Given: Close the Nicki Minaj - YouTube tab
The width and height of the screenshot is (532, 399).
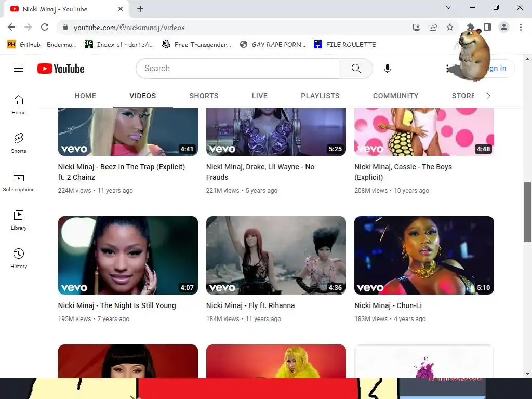Looking at the screenshot, I should pos(121,9).
